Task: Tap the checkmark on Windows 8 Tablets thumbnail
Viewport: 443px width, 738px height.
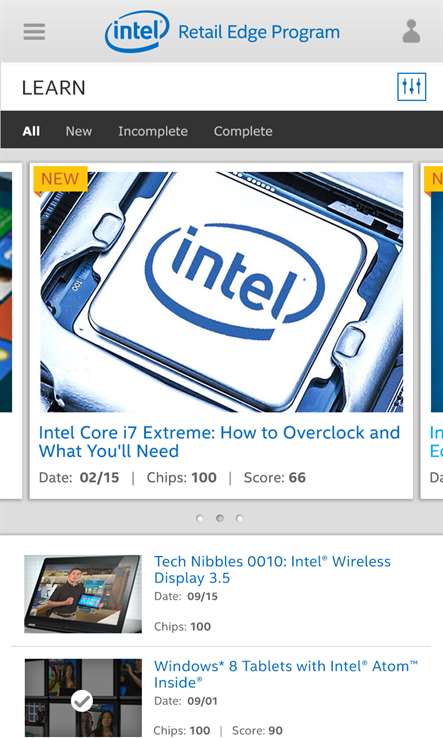Action: [82, 702]
